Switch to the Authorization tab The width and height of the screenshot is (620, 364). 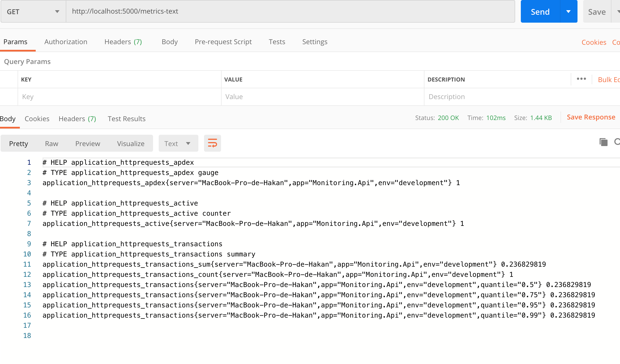click(x=65, y=42)
